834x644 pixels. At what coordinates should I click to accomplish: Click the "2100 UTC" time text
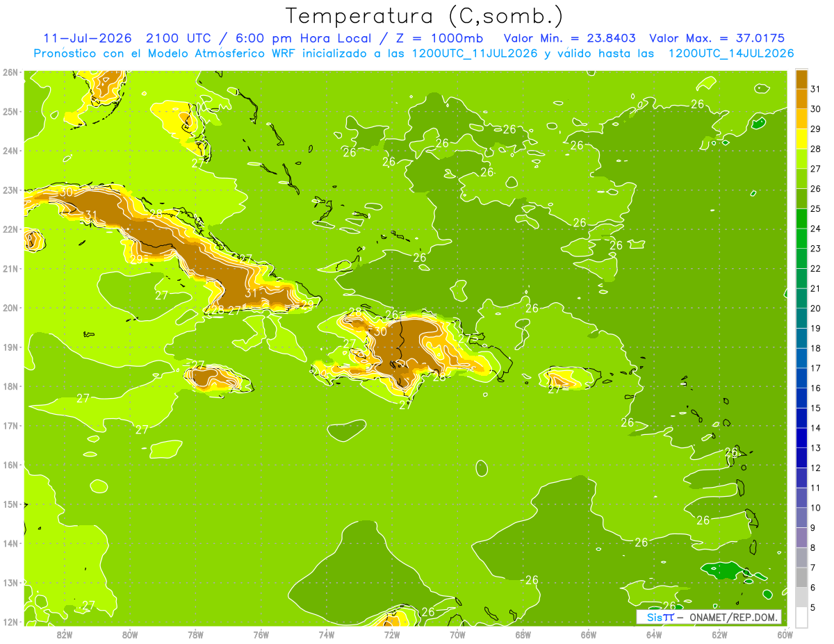click(x=178, y=38)
